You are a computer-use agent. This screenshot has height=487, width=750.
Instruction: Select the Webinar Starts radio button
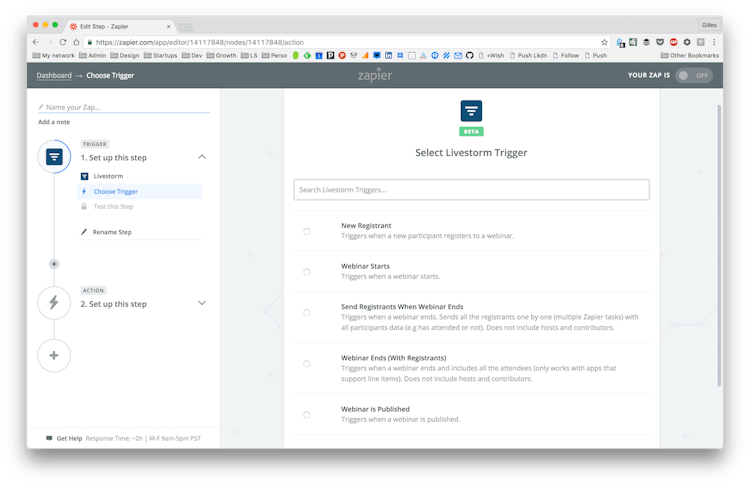pyautogui.click(x=307, y=272)
